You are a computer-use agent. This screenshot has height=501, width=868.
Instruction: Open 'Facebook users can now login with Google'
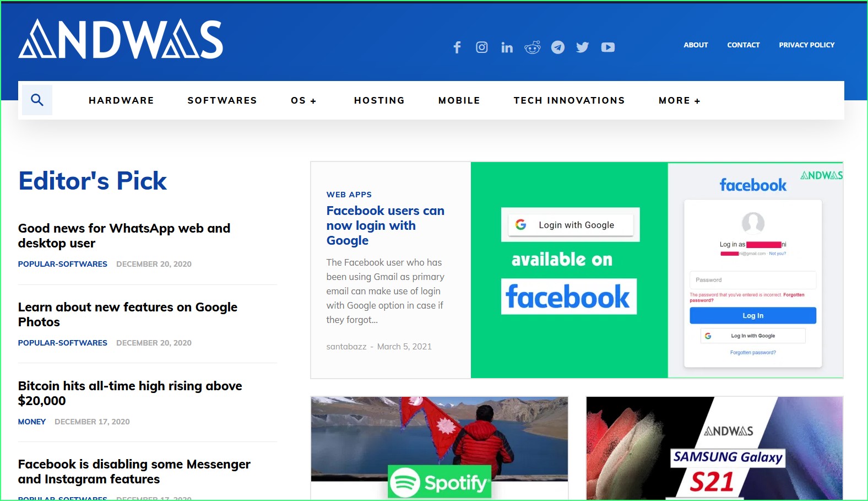click(386, 225)
